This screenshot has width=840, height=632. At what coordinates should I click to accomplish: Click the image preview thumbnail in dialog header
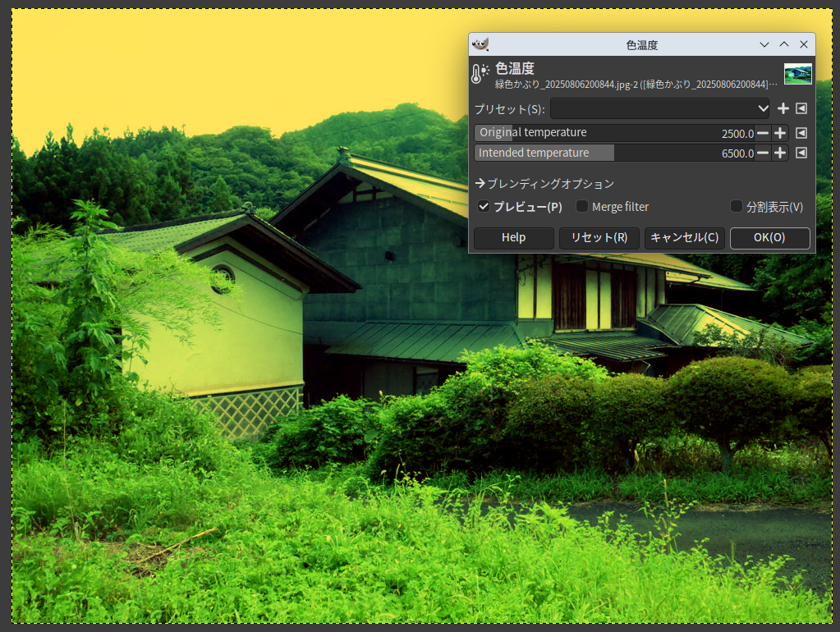coord(797,74)
